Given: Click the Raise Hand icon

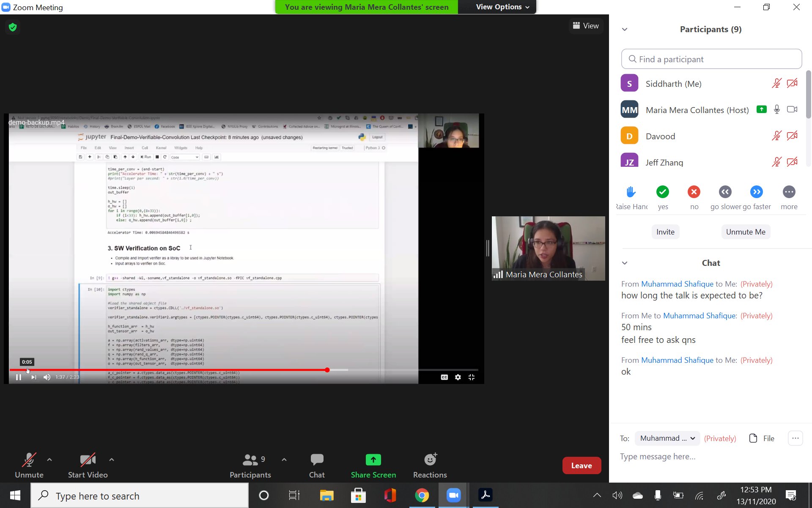Looking at the screenshot, I should 631,192.
